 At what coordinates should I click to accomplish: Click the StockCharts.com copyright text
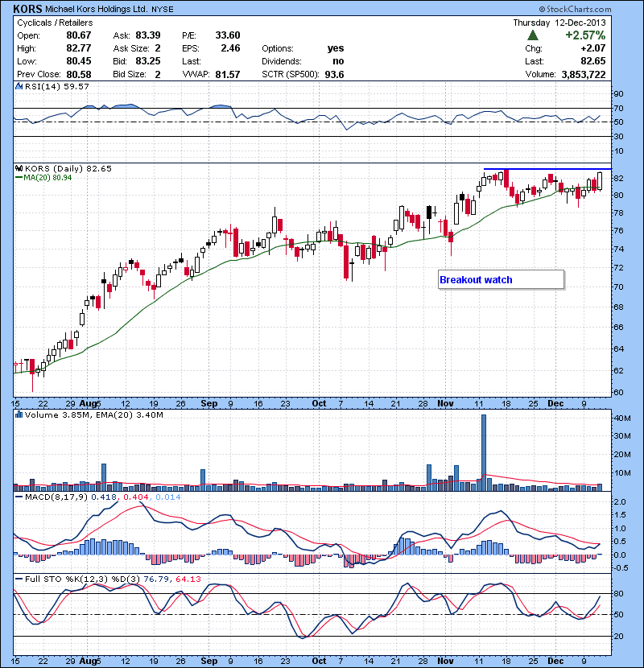(575, 9)
